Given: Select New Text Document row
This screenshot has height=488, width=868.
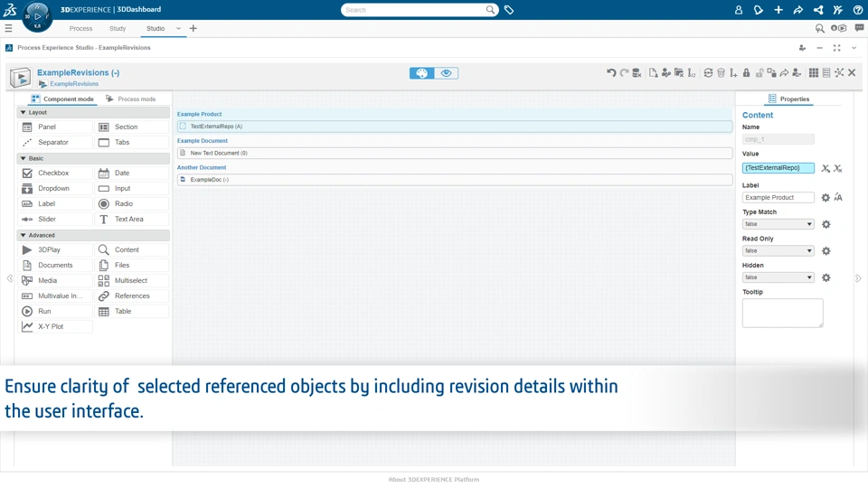Looking at the screenshot, I should [x=455, y=153].
